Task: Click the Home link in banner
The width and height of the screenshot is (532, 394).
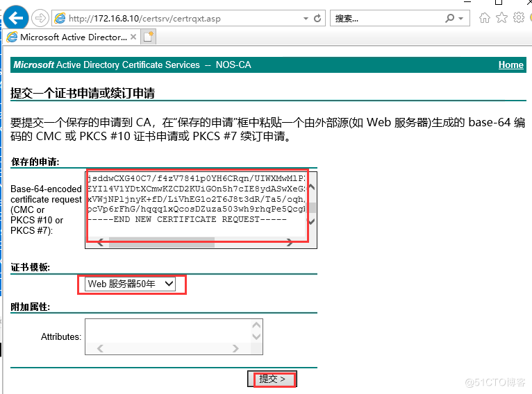Action: point(510,65)
